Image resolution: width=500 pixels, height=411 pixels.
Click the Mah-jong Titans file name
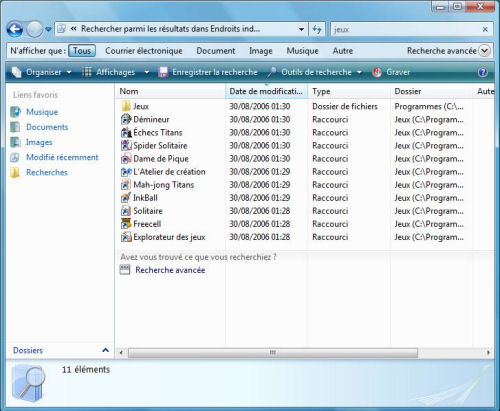coord(163,185)
